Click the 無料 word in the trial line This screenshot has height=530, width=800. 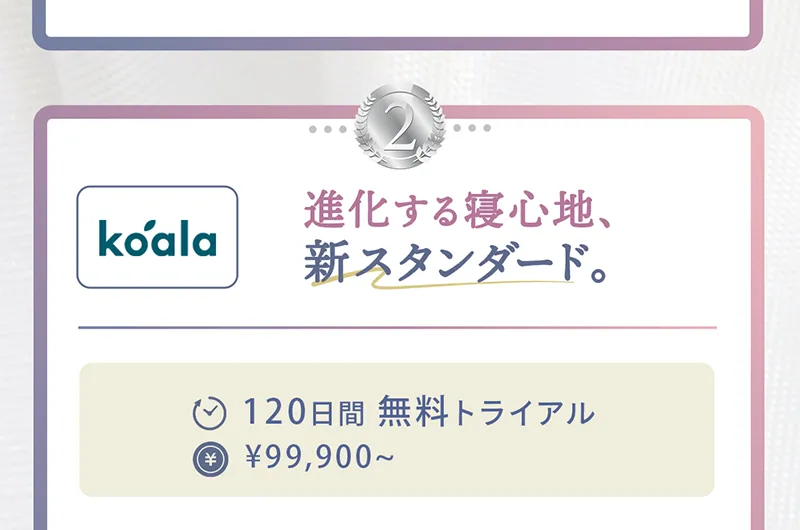click(x=413, y=411)
